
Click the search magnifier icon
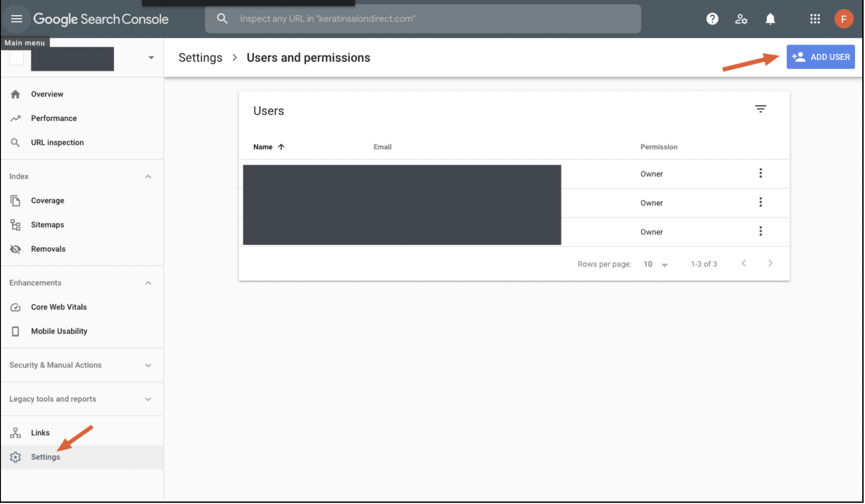coord(222,19)
